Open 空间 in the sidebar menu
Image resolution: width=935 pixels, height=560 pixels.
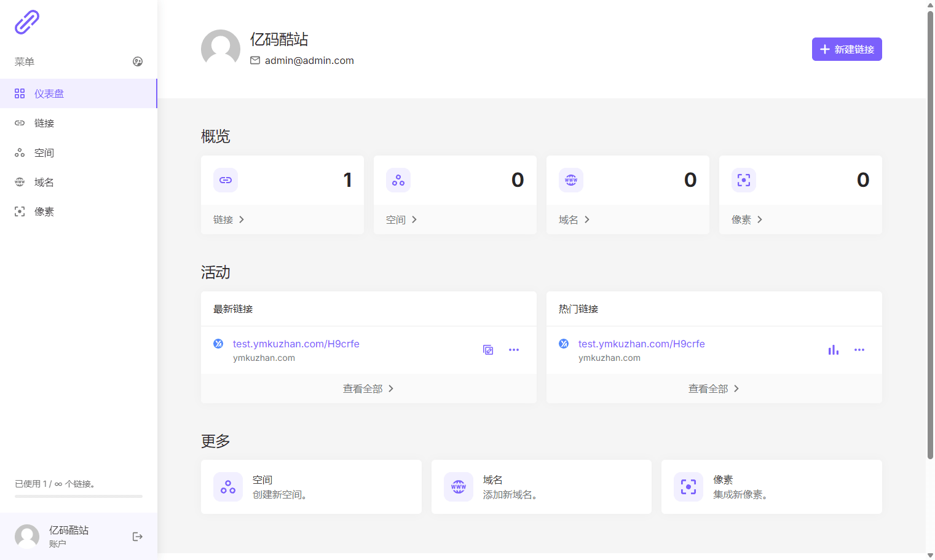point(78,152)
